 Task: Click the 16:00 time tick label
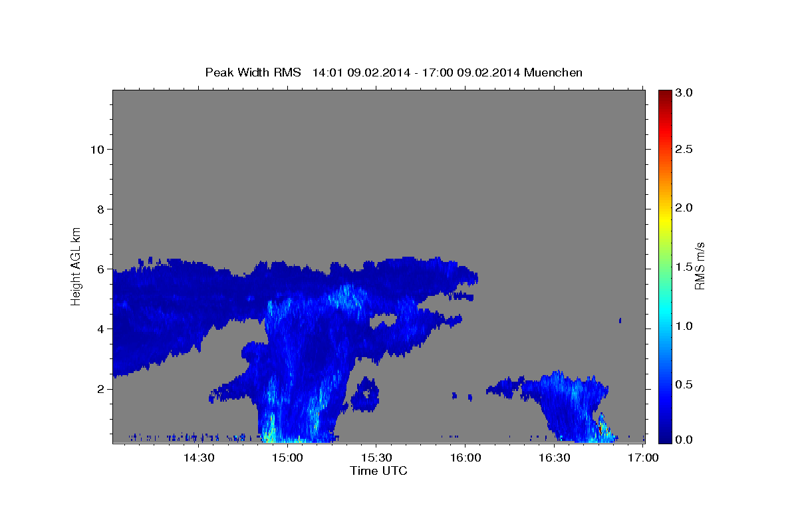point(465,458)
